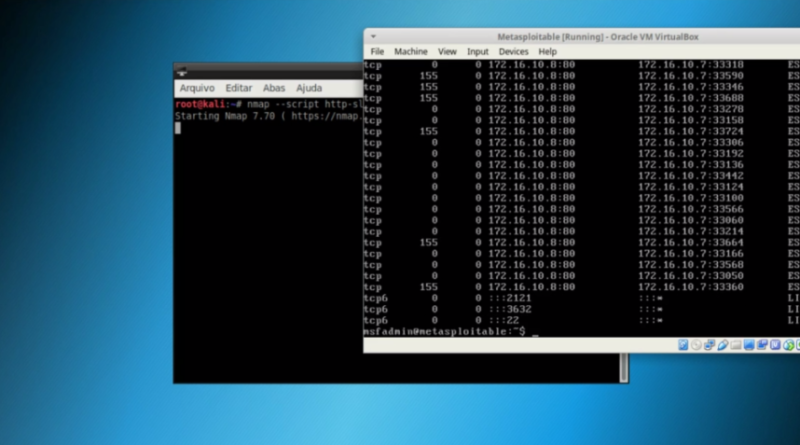Click the tcp6 local address :::2121
800x445 pixels.
point(510,298)
